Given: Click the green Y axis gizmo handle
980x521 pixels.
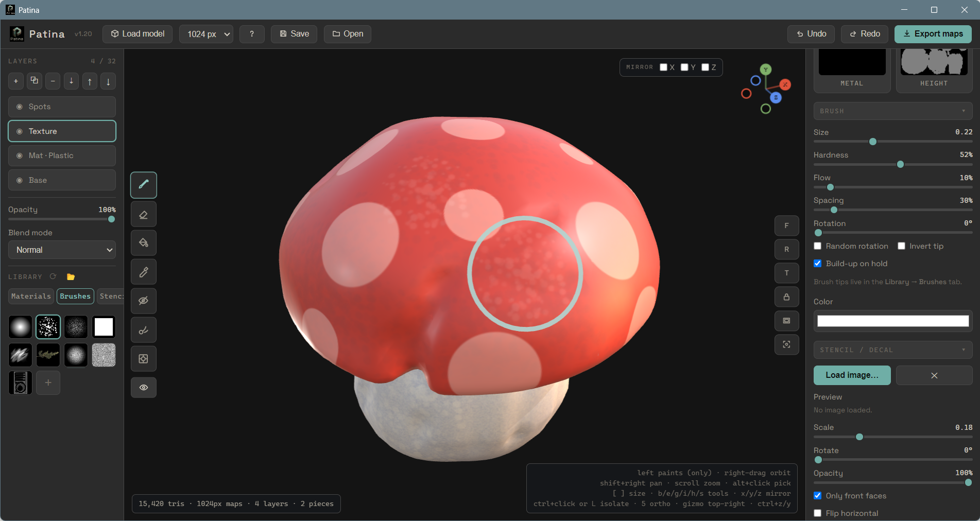Looking at the screenshot, I should coord(766,70).
